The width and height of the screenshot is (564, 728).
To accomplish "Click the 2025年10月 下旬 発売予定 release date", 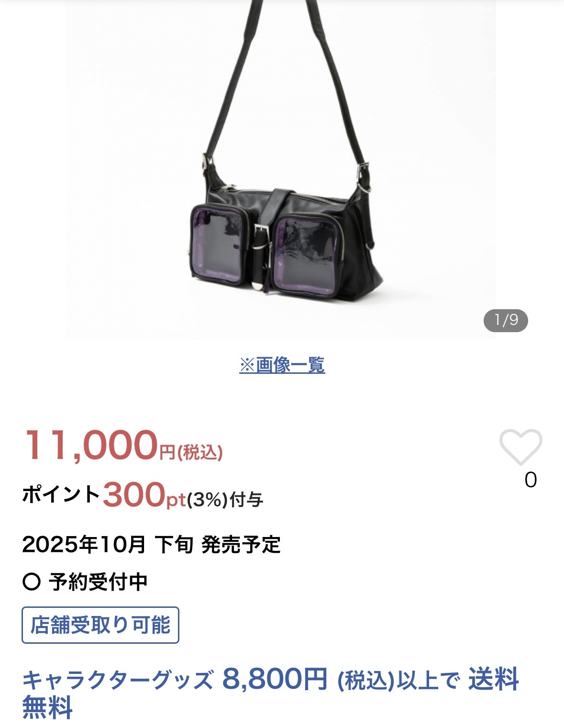I will [151, 544].
